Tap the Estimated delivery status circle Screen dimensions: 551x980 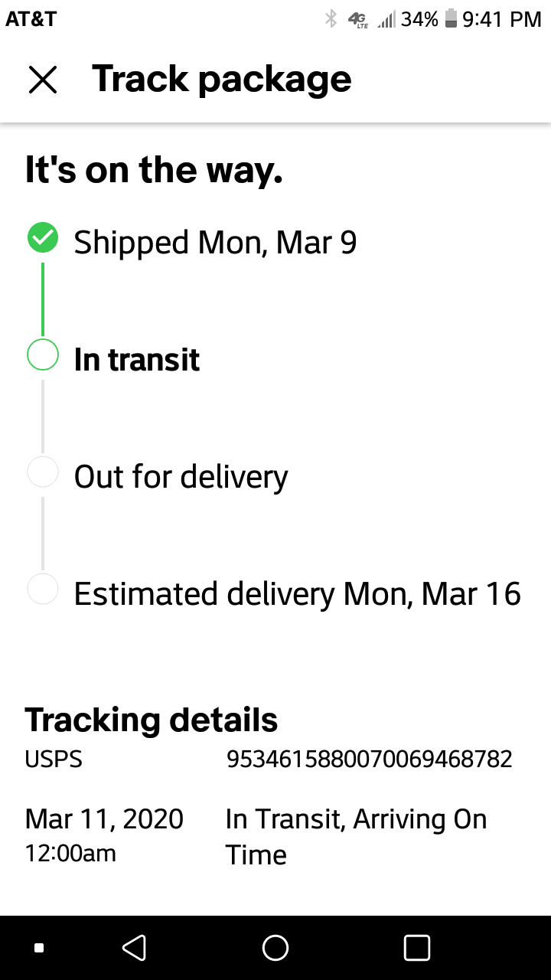click(x=43, y=589)
